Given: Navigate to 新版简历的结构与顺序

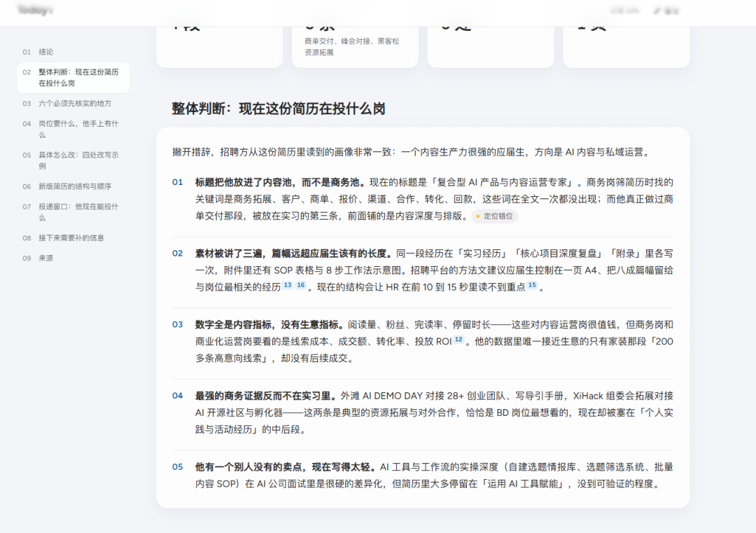Looking at the screenshot, I should [x=73, y=186].
